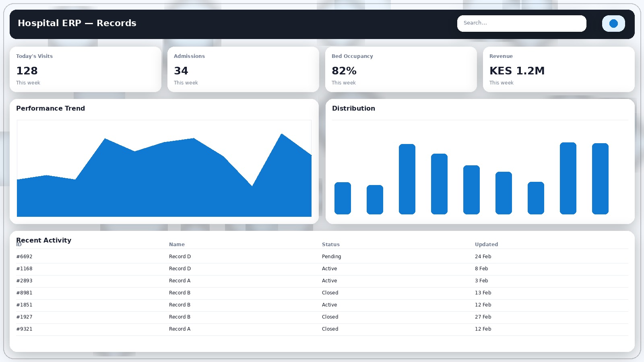Open the Today's Visits stat card

85,69
